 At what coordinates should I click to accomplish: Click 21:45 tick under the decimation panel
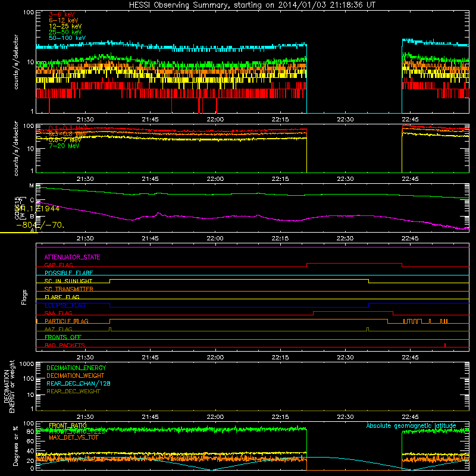pyautogui.click(x=150, y=417)
